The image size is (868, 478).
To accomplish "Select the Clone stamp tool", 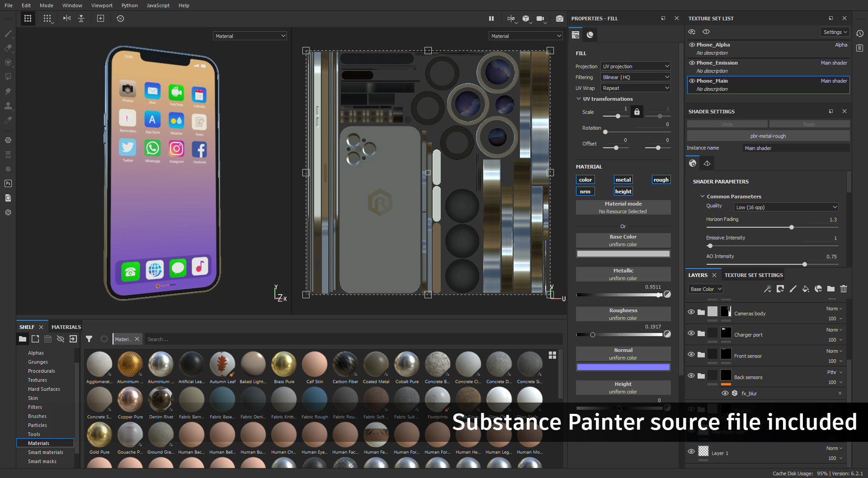I will pyautogui.click(x=8, y=106).
